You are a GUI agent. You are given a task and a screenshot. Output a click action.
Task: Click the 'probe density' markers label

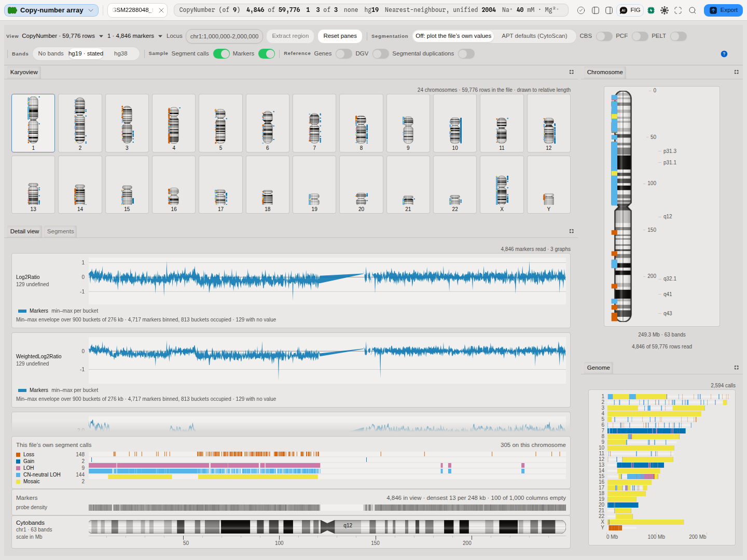pos(32,508)
